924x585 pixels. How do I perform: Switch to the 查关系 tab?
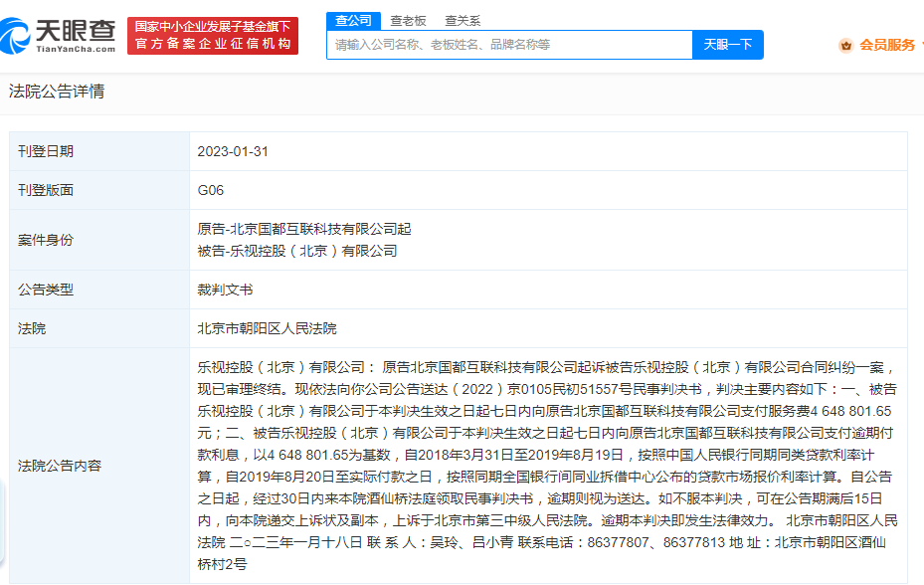462,20
